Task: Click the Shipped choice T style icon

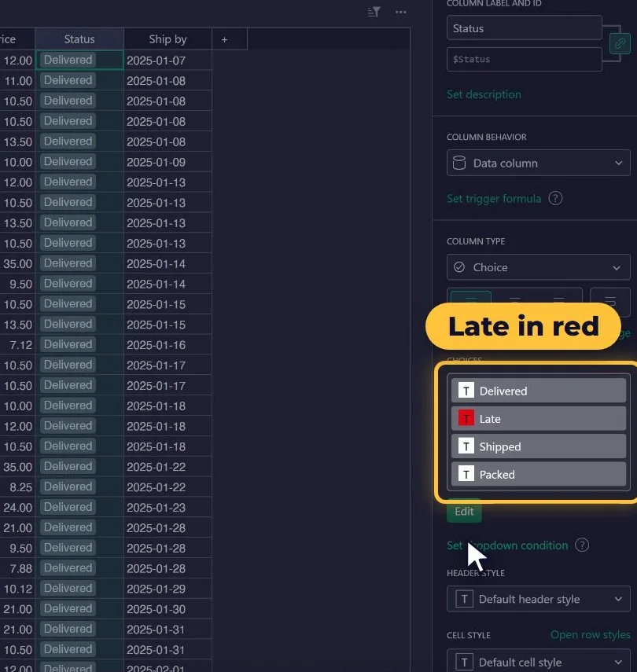Action: click(466, 446)
